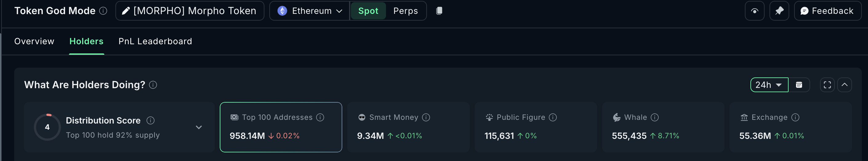Click the copy token address icon
The height and width of the screenshot is (161, 868).
439,11
